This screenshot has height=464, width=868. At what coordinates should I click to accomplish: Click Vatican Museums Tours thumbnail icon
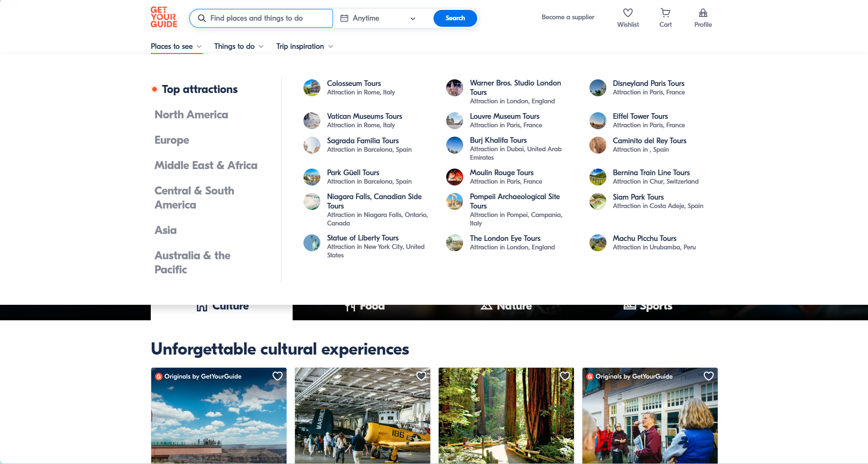click(x=312, y=121)
